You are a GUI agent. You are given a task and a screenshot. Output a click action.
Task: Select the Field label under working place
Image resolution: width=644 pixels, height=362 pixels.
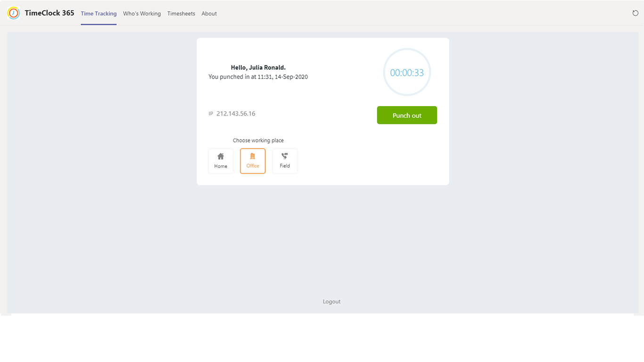[285, 166]
